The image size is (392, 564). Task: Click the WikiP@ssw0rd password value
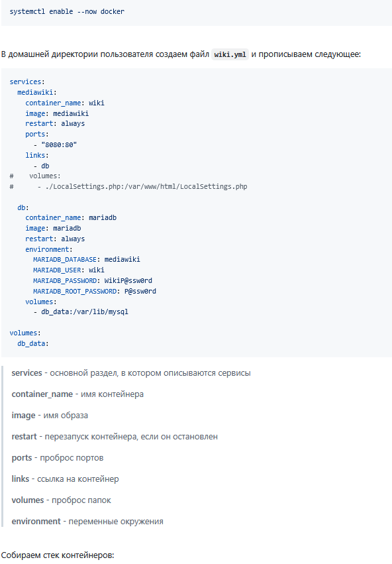pyautogui.click(x=128, y=280)
